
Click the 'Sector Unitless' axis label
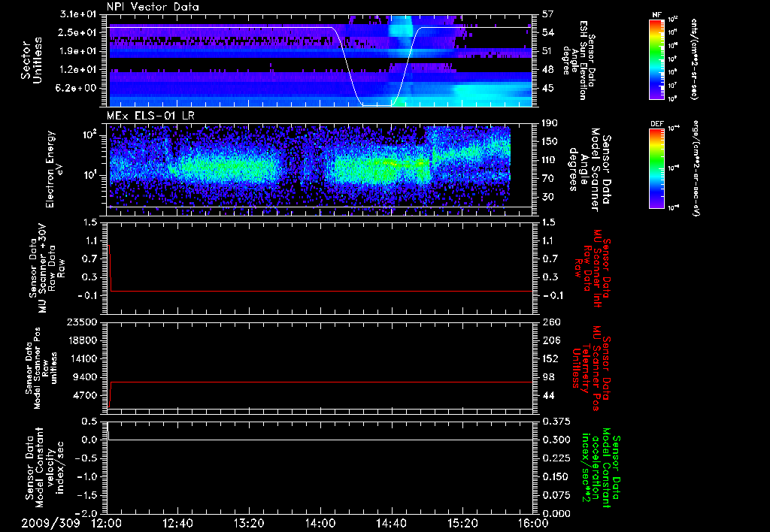point(32,60)
